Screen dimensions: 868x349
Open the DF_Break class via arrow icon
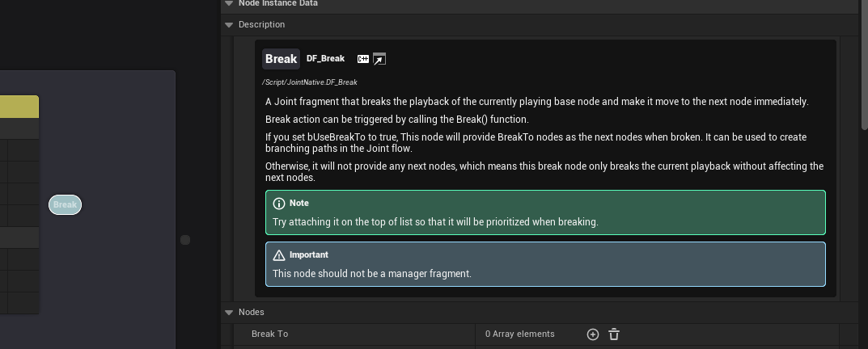pyautogui.click(x=379, y=59)
